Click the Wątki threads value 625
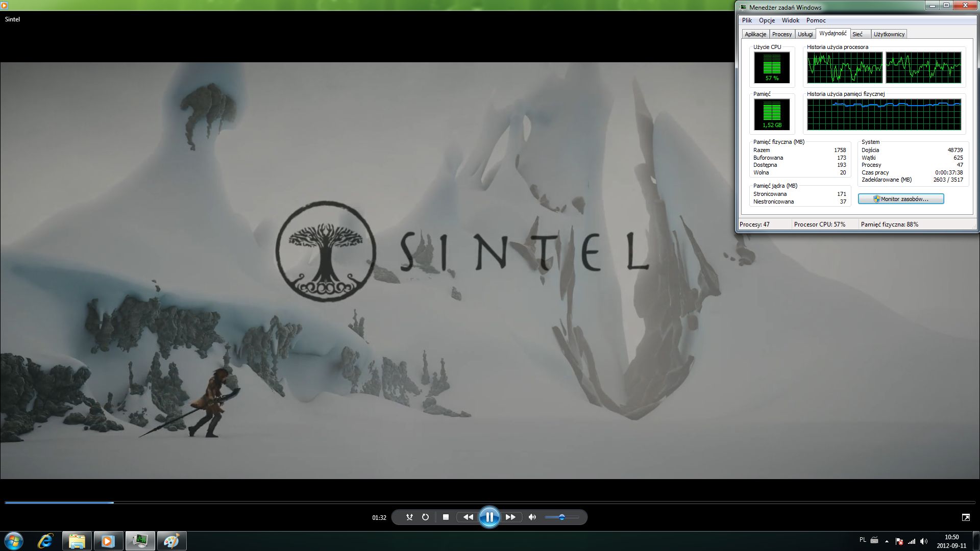The image size is (980, 551). tap(958, 158)
